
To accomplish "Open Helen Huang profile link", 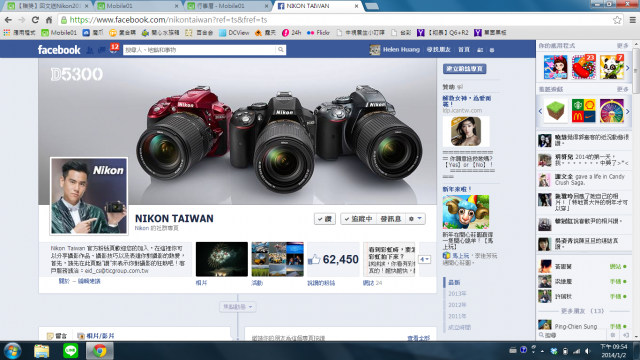I will [x=395, y=49].
